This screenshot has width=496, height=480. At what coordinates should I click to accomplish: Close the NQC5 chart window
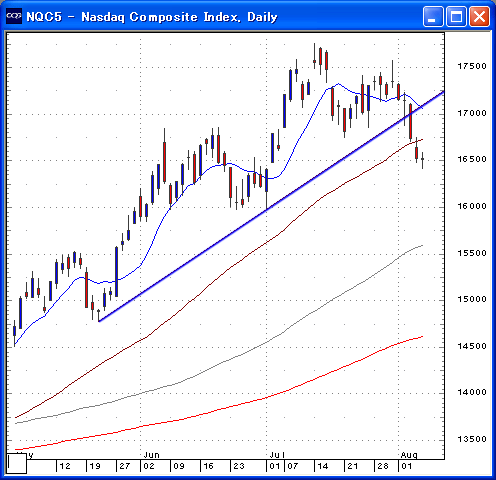pos(479,16)
